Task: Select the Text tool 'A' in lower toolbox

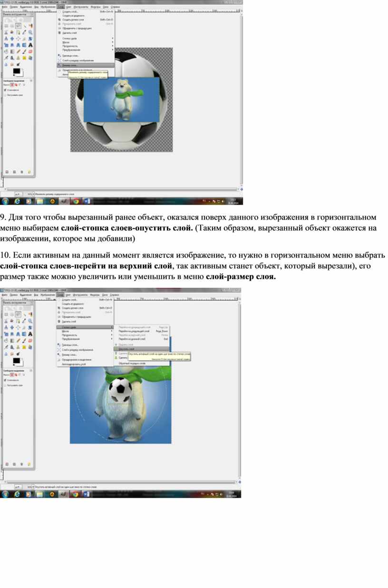Action: pyautogui.click(x=30, y=334)
